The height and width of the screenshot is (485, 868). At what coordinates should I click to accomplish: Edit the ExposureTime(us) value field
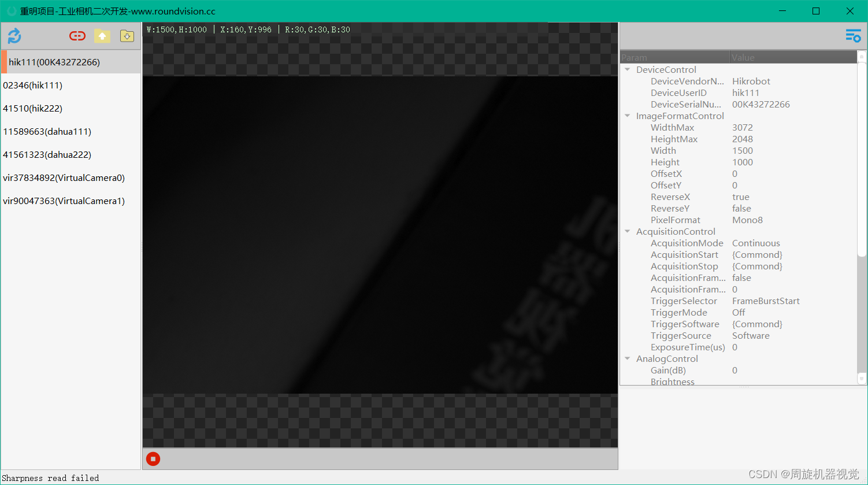click(x=735, y=347)
